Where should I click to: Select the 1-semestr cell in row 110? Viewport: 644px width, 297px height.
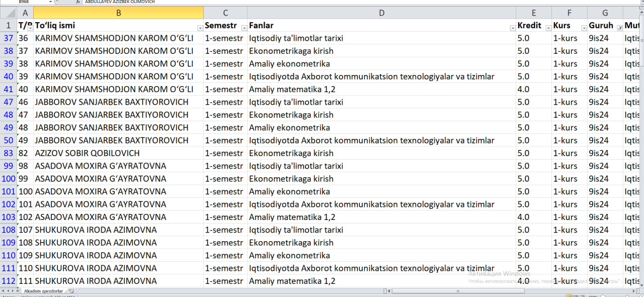point(225,255)
